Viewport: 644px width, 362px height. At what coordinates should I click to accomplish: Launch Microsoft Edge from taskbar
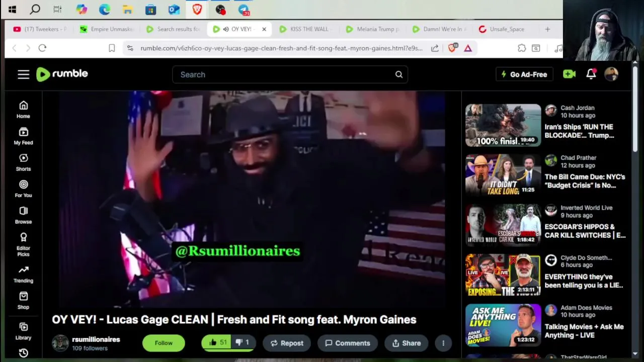point(104,9)
